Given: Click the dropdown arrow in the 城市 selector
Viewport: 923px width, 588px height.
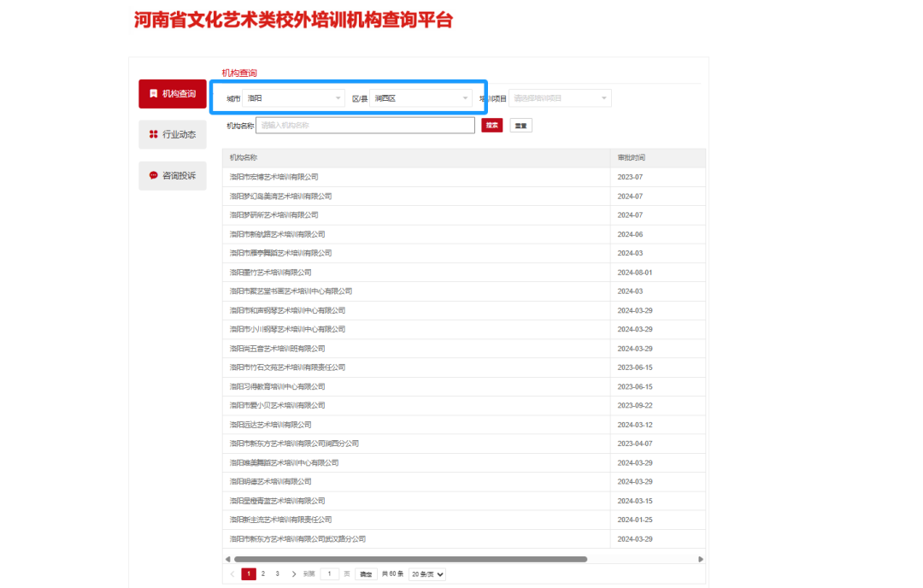Looking at the screenshot, I should [x=338, y=98].
